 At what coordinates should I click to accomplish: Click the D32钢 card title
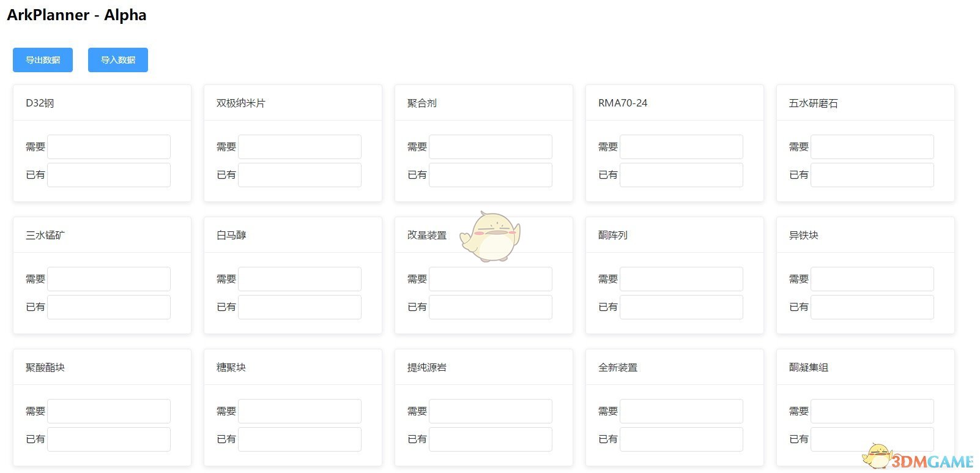click(x=40, y=103)
